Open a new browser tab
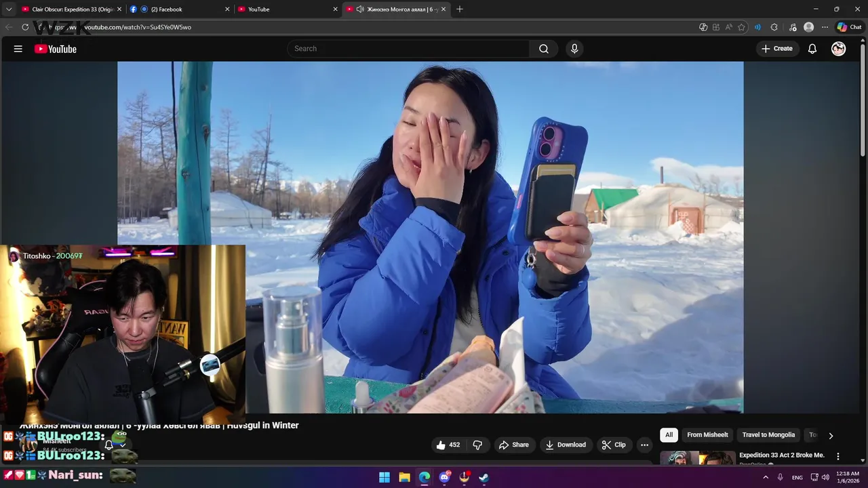Screen dimensions: 868x488 (460, 9)
